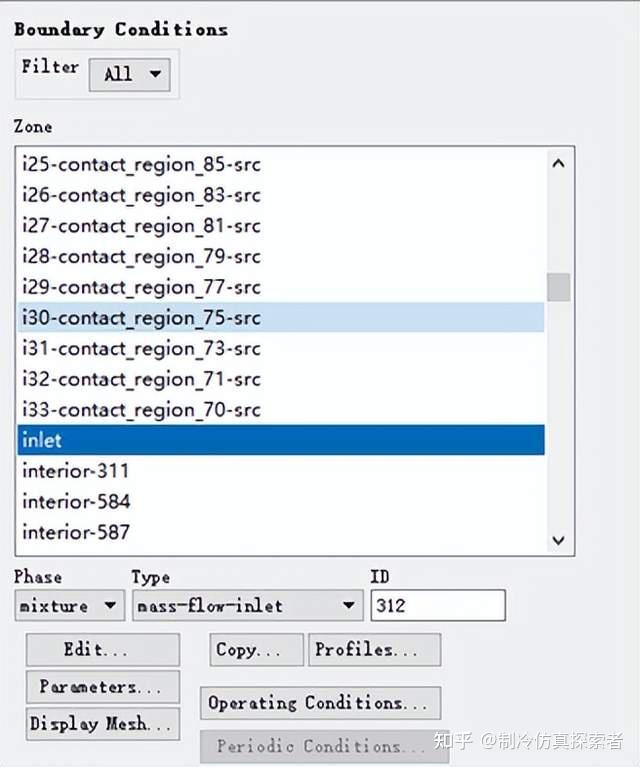Select zone i26-contact_region_83-src

click(x=141, y=195)
